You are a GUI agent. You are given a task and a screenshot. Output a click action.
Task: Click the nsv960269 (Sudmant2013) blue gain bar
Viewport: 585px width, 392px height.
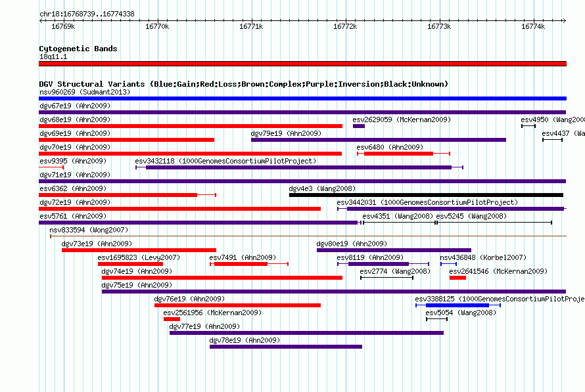coord(302,98)
